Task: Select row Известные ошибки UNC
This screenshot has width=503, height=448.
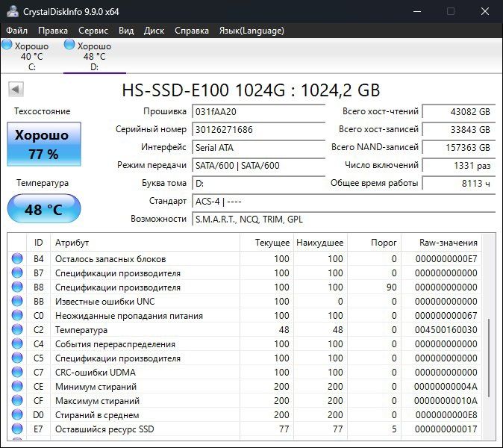Action: coord(245,302)
